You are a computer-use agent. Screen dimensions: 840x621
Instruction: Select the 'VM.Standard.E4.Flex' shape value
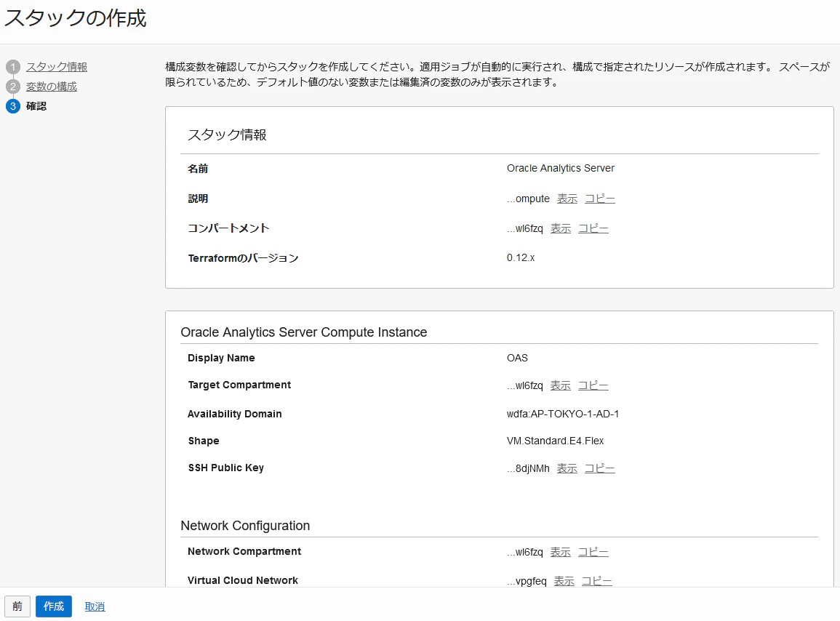click(x=555, y=441)
